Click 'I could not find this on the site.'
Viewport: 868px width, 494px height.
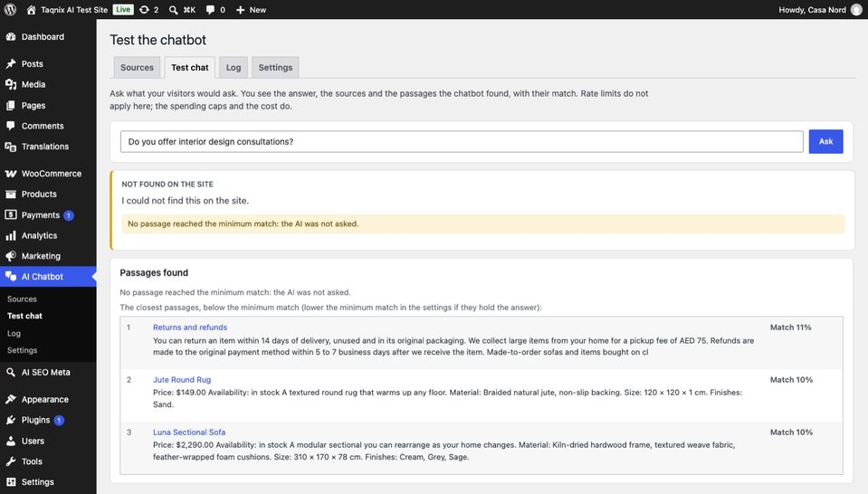click(x=185, y=201)
